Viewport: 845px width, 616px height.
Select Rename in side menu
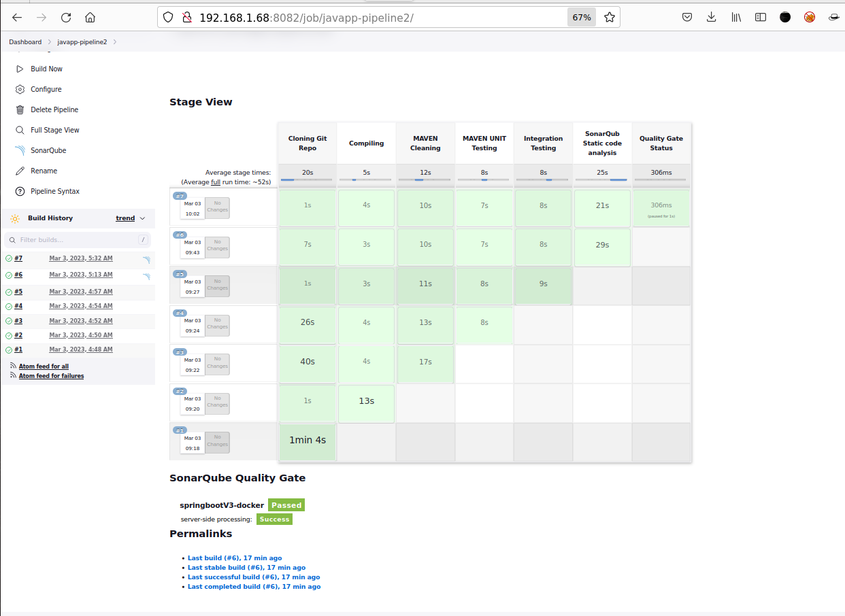(x=44, y=171)
